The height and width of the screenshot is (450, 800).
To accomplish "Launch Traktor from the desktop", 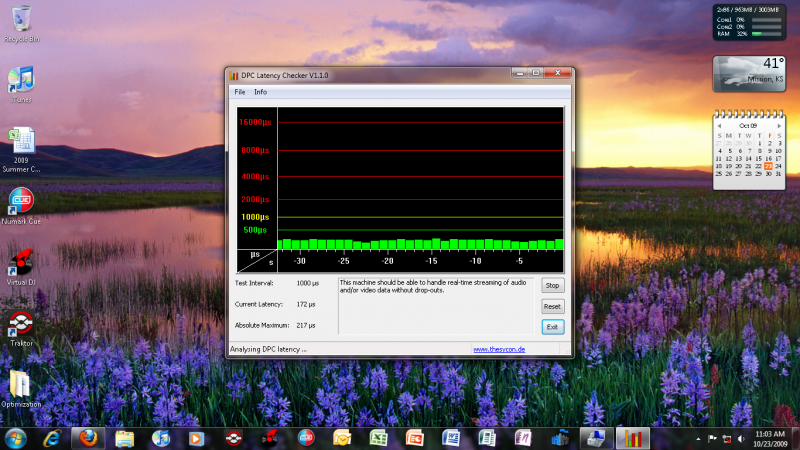I will click(21, 325).
